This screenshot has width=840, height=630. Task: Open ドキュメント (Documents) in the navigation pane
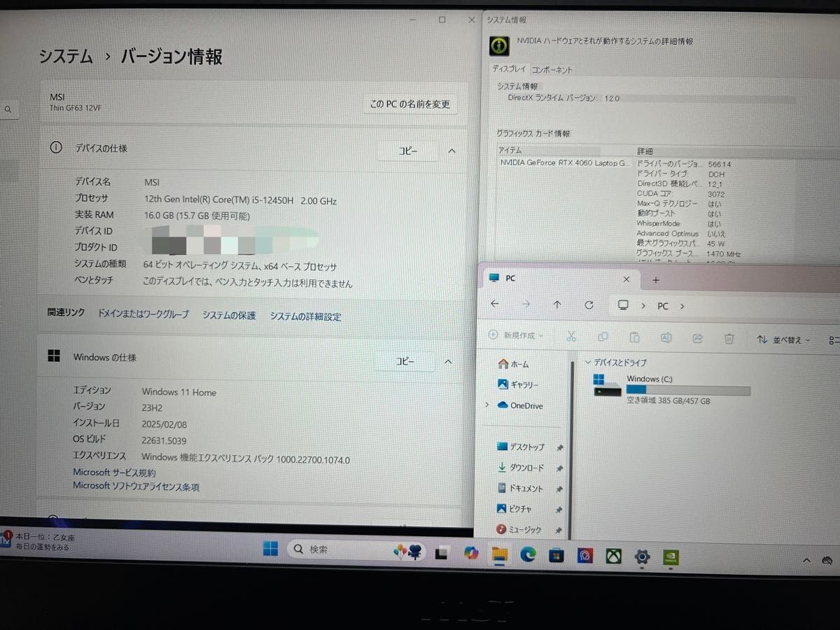click(x=520, y=489)
